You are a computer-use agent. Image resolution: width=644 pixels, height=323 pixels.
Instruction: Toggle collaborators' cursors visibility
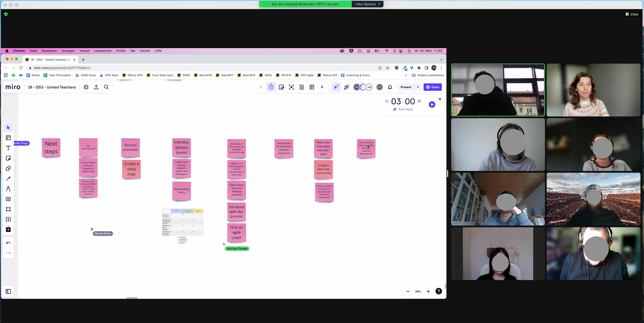[x=336, y=87]
